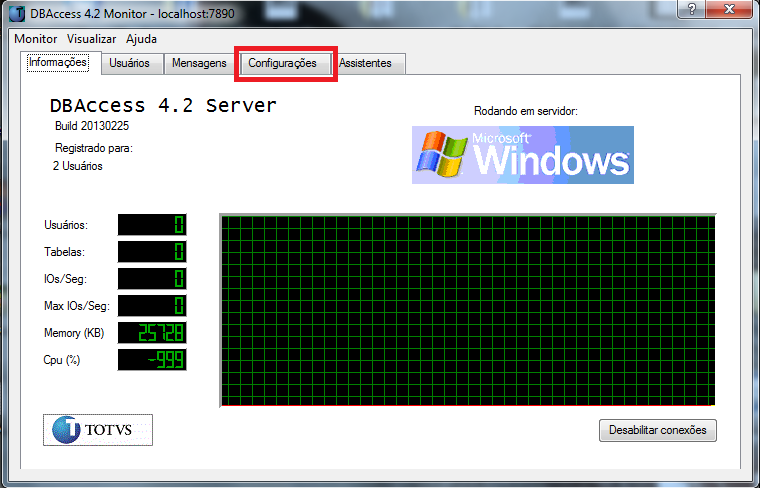Click the Cpu (%) value -999
Screen dimensions: 760x488
coord(152,360)
